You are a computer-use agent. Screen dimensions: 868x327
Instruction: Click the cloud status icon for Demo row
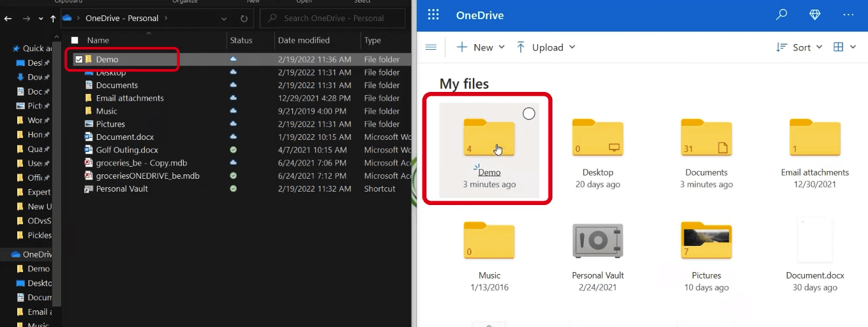click(234, 59)
